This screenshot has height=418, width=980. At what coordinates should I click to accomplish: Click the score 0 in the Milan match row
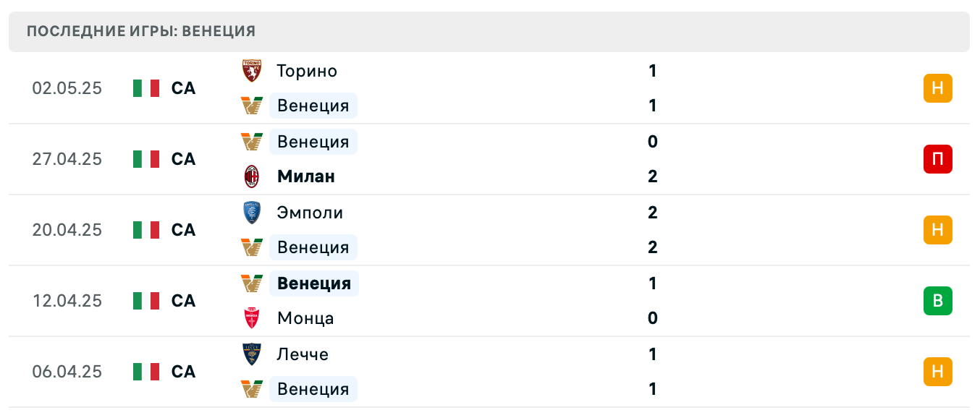coord(652,142)
